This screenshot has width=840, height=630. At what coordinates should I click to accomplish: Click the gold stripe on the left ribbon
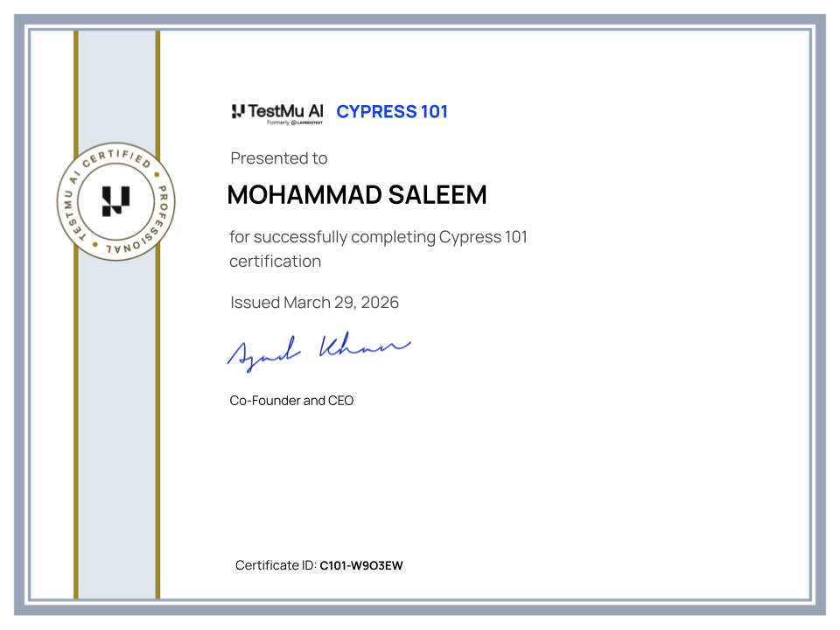point(78,437)
